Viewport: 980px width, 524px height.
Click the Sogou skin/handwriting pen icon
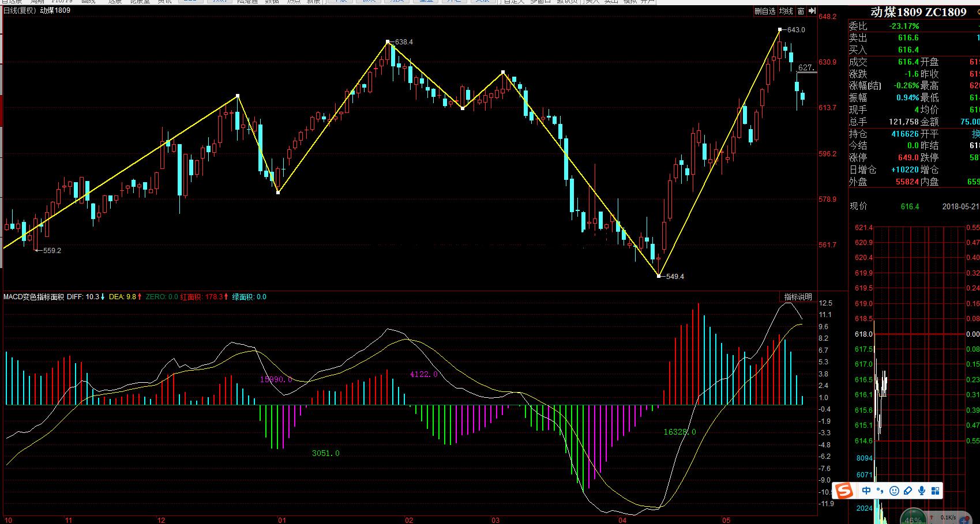tap(908, 491)
